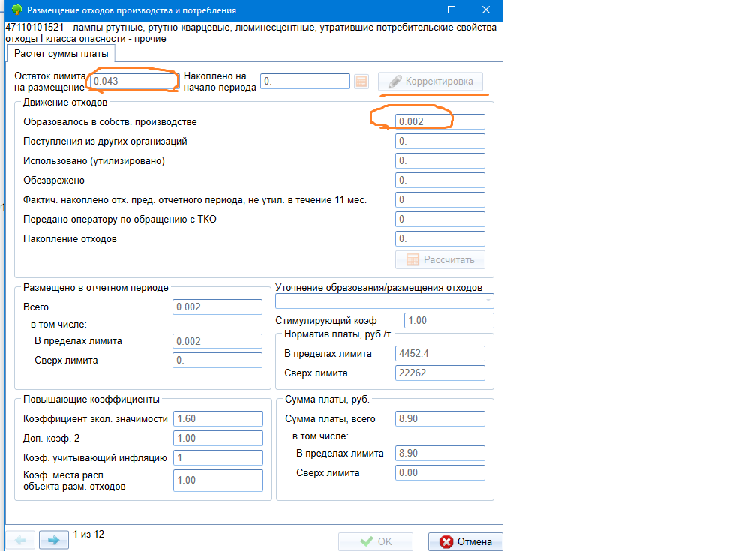Viewport: 756px width, 551px height.
Task: Confirm with the OK button
Action: [375, 541]
